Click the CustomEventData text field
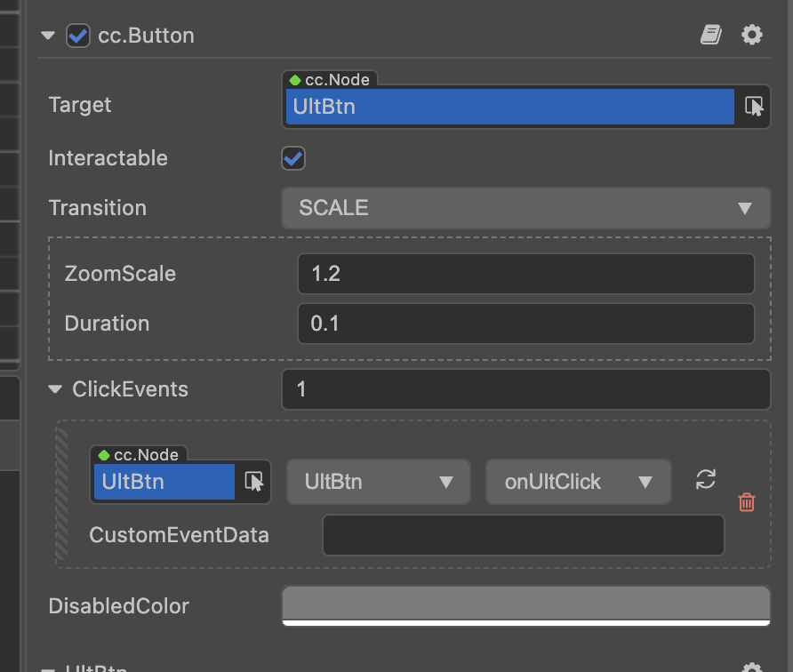The height and width of the screenshot is (672, 793). click(523, 535)
